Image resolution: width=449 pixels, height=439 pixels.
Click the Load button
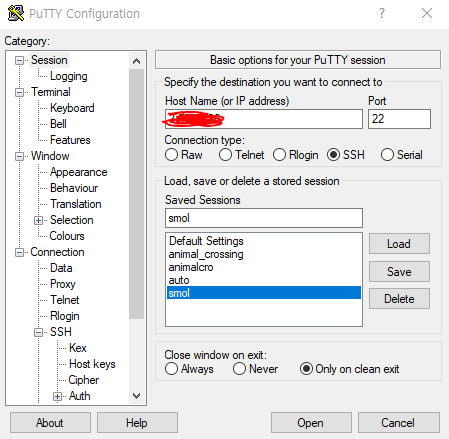pyautogui.click(x=399, y=244)
